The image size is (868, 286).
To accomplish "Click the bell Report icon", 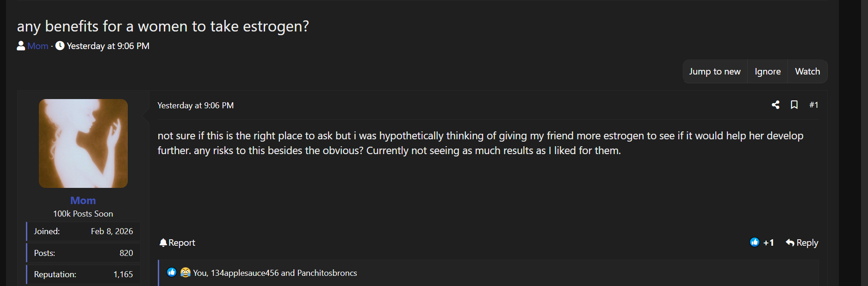I will pos(163,242).
